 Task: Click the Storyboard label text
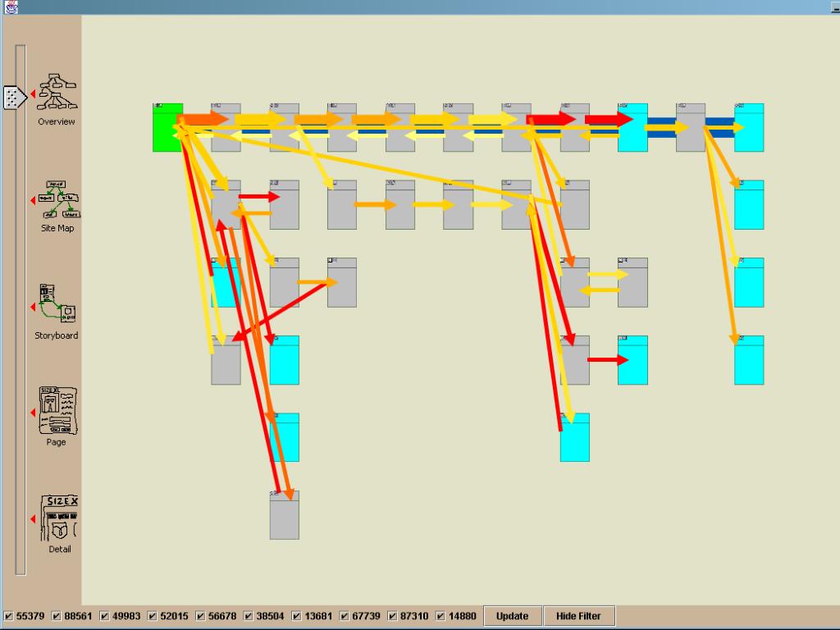point(57,336)
